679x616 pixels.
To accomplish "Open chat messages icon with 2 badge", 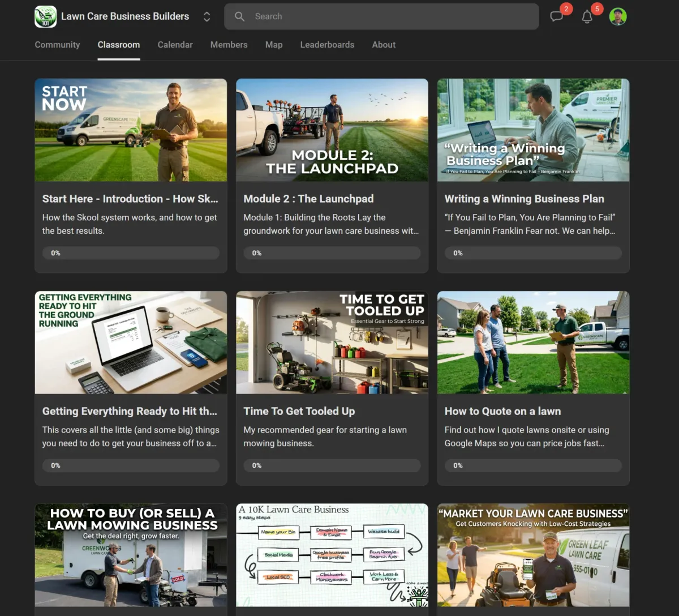I will click(557, 16).
